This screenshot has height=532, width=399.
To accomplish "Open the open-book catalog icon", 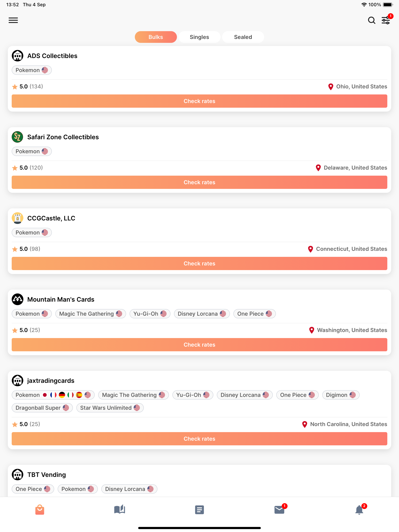I will click(x=120, y=509).
